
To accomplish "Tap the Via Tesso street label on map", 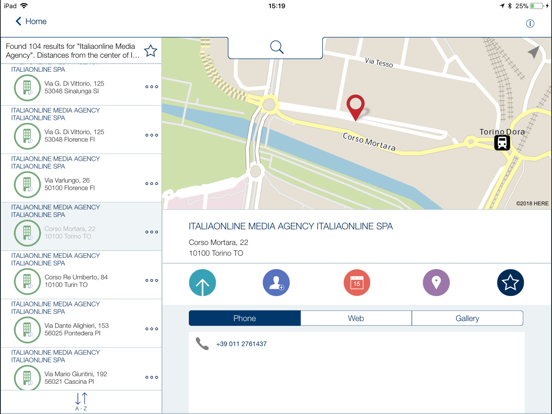I will (x=378, y=62).
